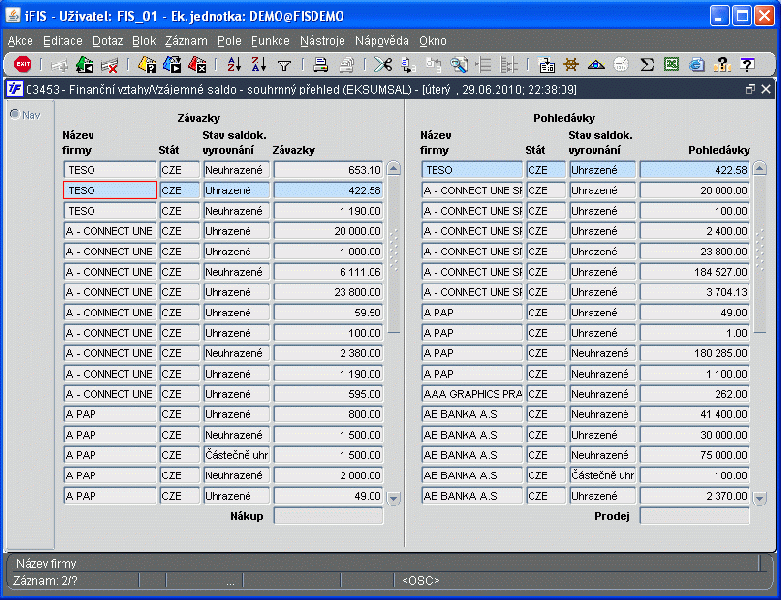Click the scissors cut icon

(x=383, y=64)
